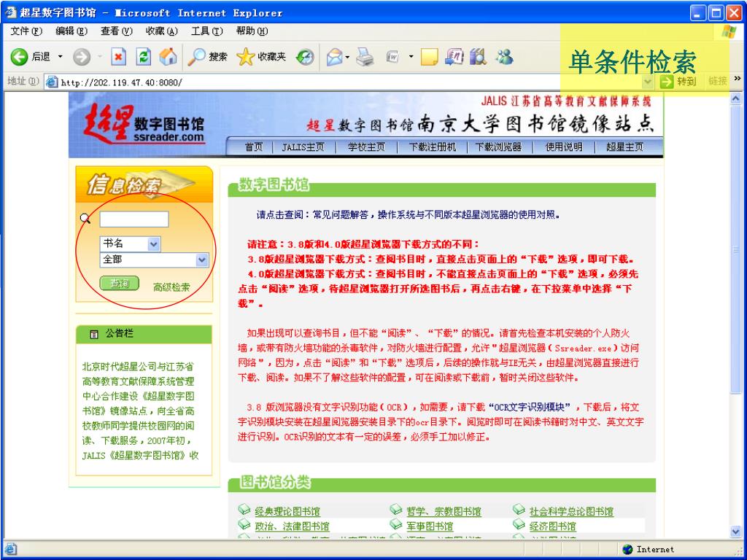Expand the address bar URL dropdown
The image size is (747, 560).
pyautogui.click(x=648, y=82)
